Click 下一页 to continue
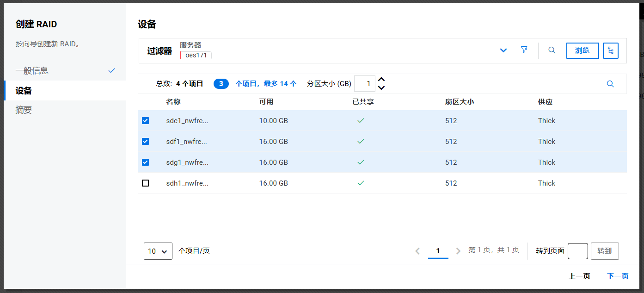644x293 pixels. (x=618, y=276)
